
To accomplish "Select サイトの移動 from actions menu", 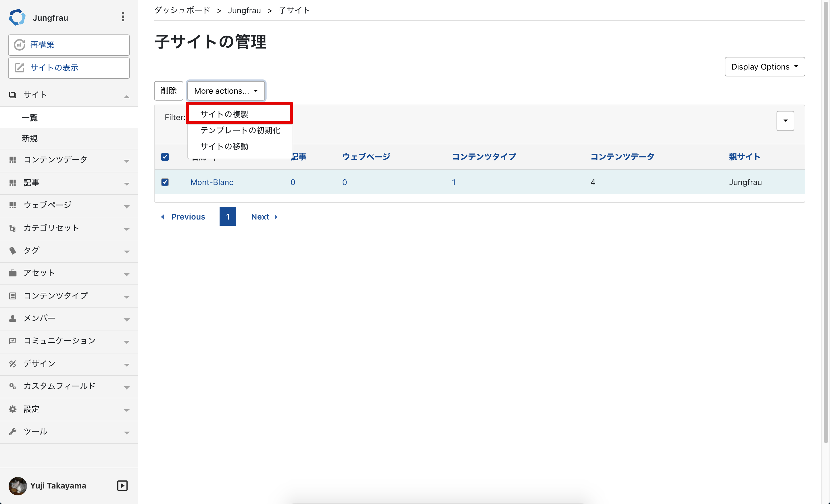I will tap(224, 145).
